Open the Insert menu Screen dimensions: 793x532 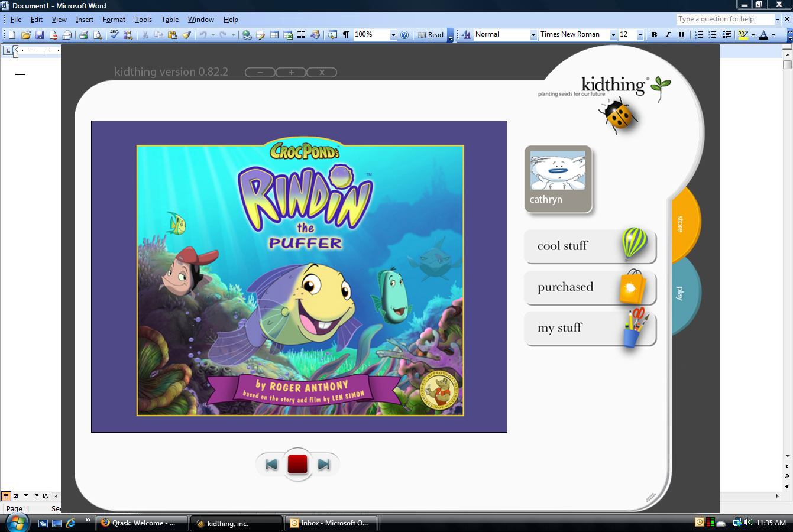(85, 20)
